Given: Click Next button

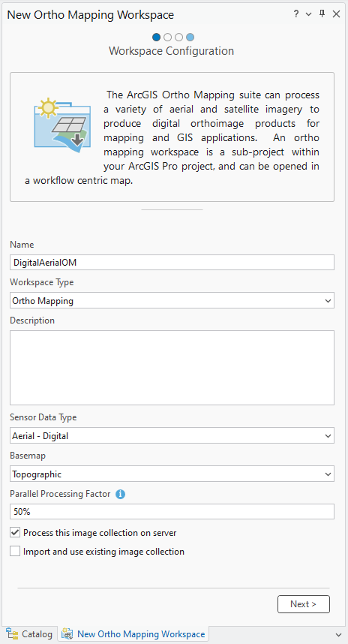Looking at the screenshot, I should (x=304, y=604).
